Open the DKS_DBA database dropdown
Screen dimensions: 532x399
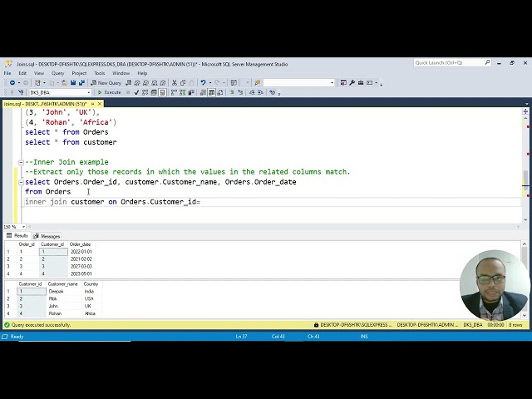[89, 92]
